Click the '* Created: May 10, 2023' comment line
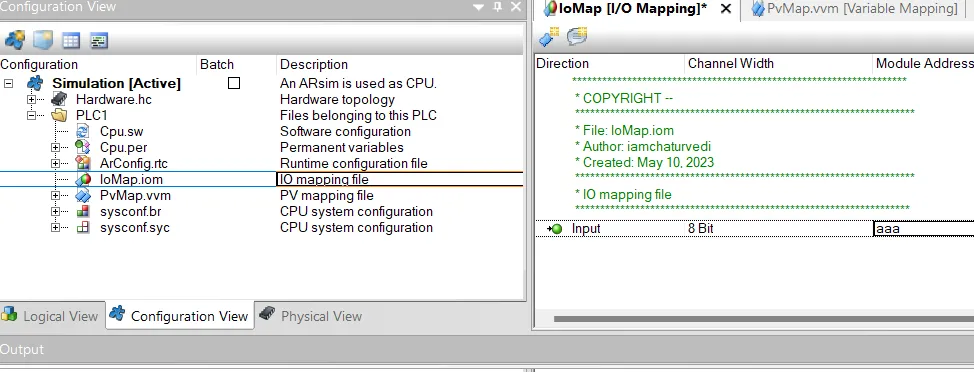The width and height of the screenshot is (974, 372). pos(644,163)
